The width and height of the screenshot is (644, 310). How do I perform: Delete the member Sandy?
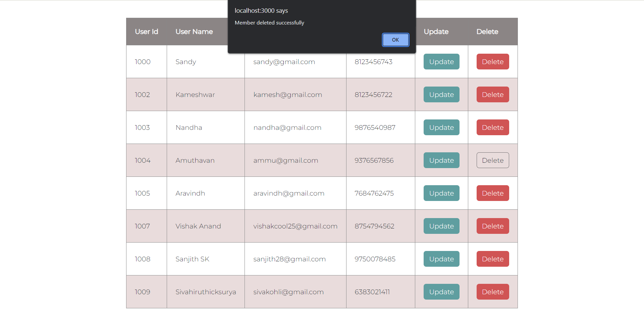(492, 61)
